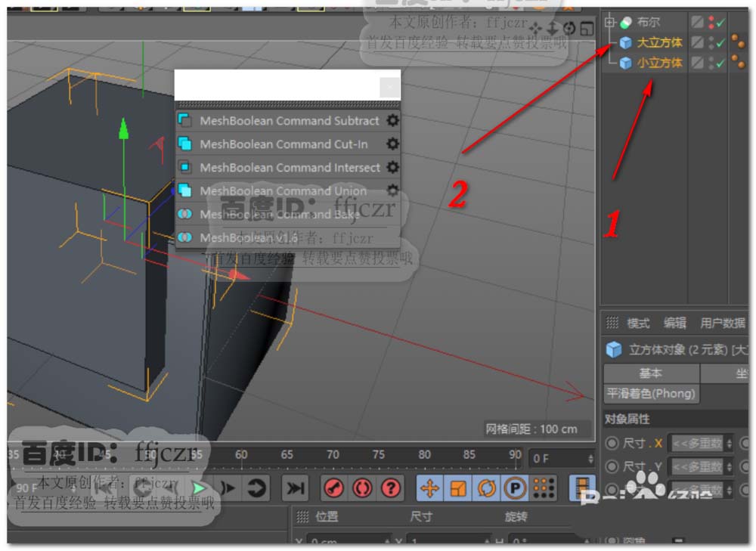
Task: Click the layer square on 小立方体 row
Action: [697, 63]
